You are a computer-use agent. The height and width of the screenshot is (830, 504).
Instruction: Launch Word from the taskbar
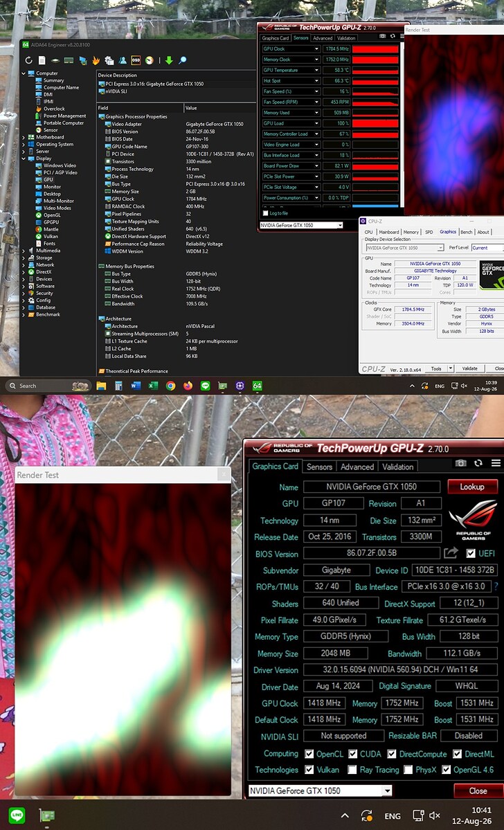point(136,386)
